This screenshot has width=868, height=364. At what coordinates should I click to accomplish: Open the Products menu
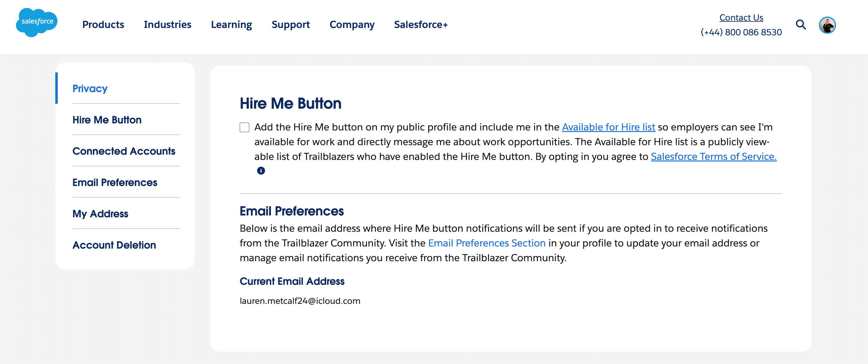pos(103,25)
